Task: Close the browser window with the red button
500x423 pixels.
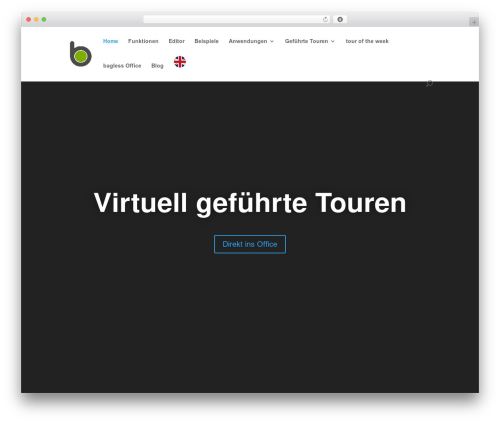Action: tap(29, 20)
